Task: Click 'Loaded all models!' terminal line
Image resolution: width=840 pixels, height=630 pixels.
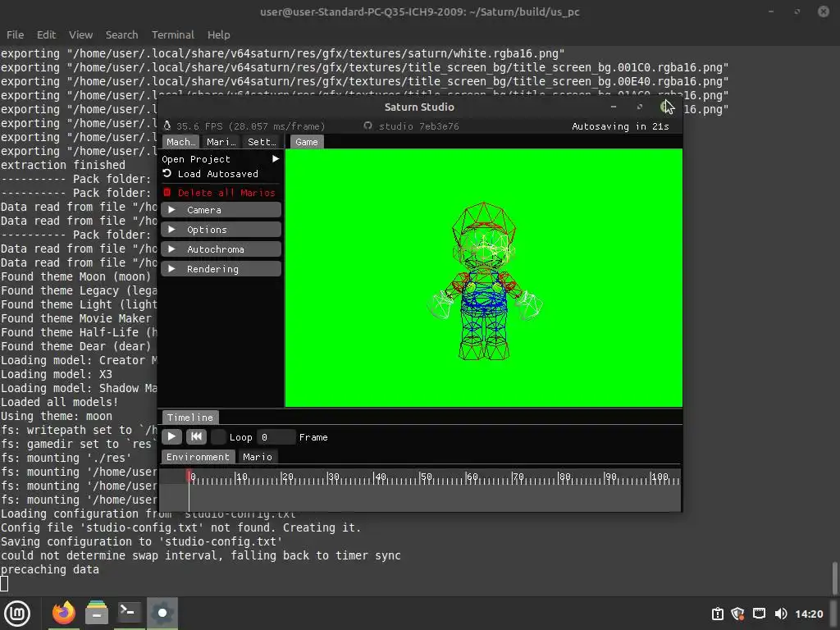Action: pos(59,402)
